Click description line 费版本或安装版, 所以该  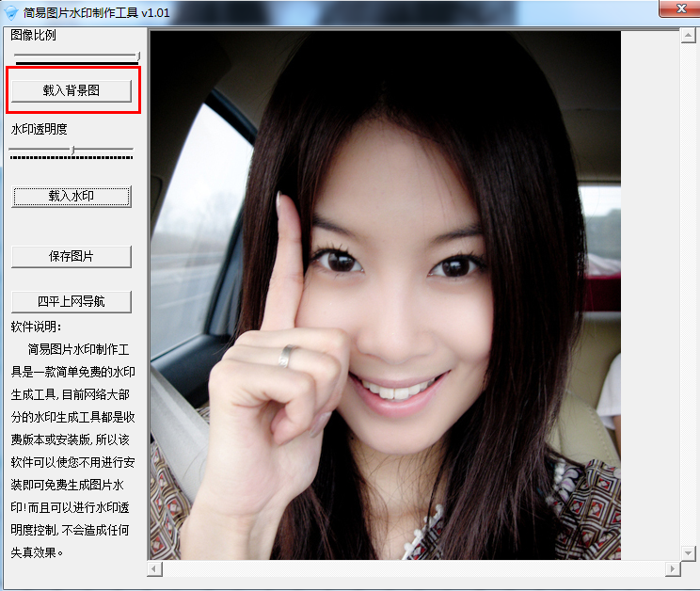[71, 439]
